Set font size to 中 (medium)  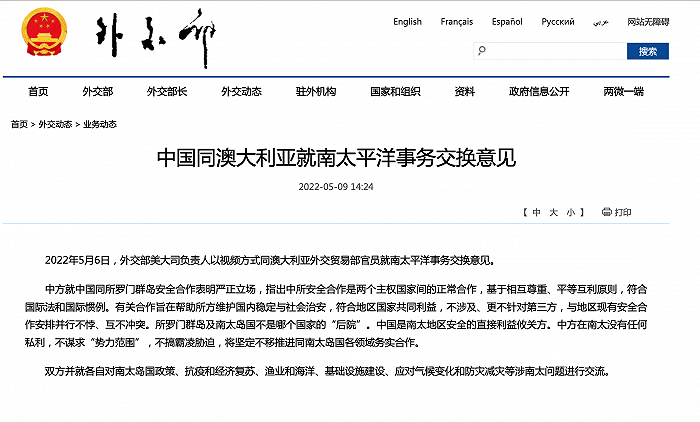tap(537, 212)
